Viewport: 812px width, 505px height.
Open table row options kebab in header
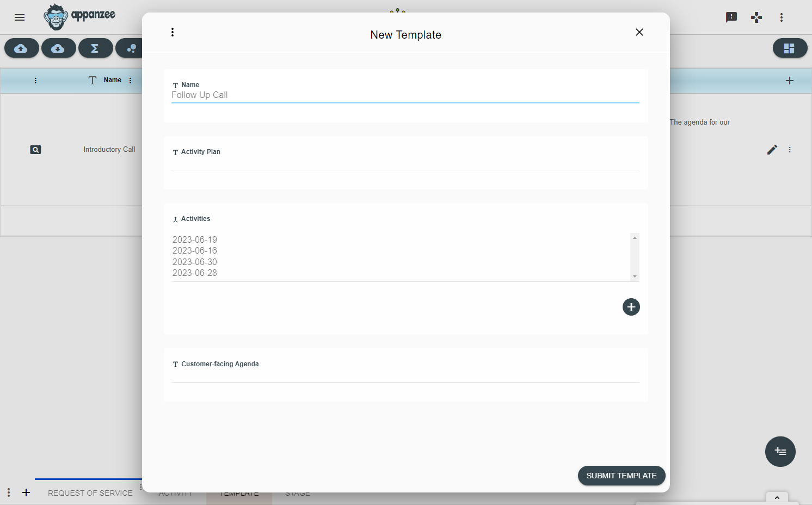(35, 81)
